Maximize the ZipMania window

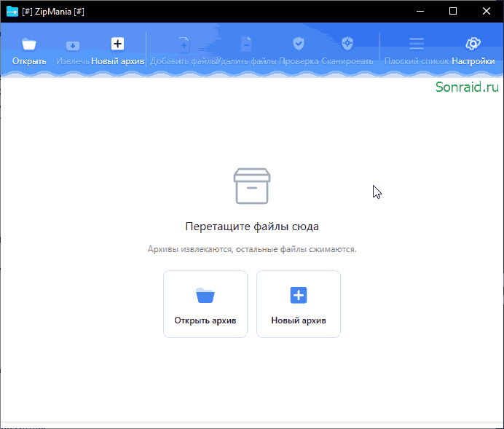point(453,11)
